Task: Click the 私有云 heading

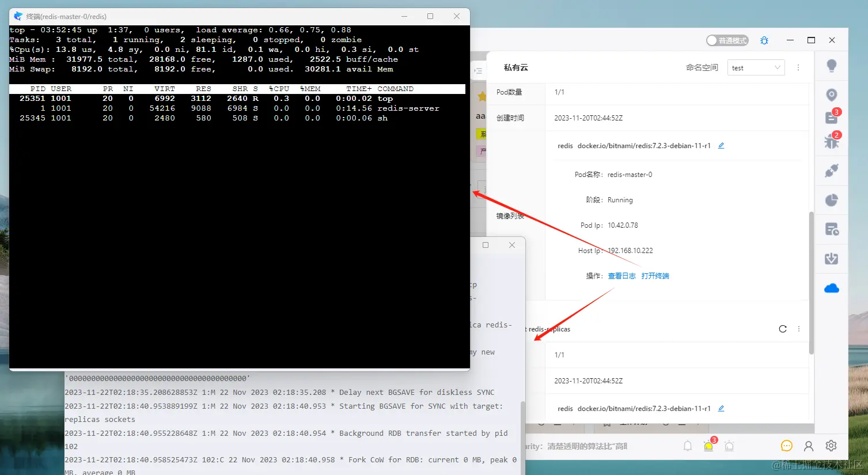Action: 516,67
